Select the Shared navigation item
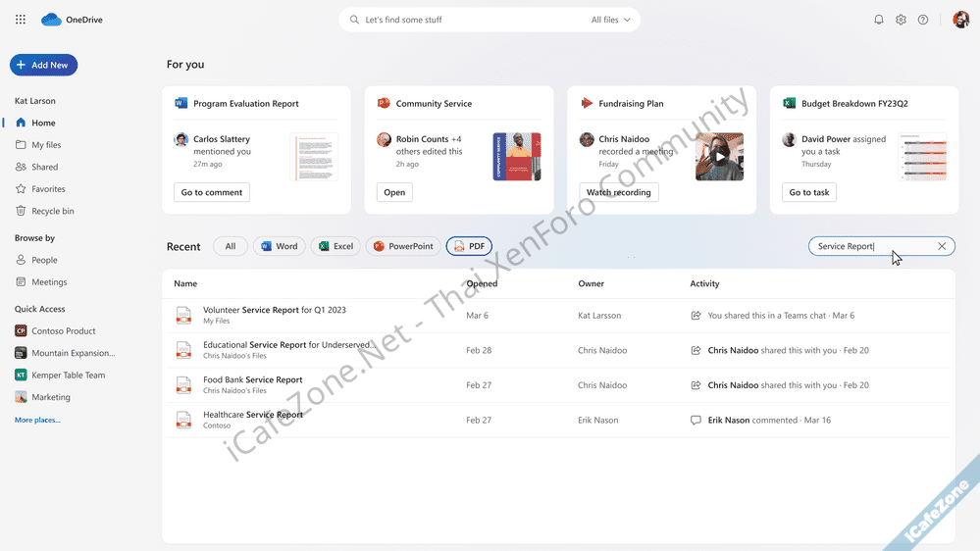The height and width of the screenshot is (551, 980). (x=44, y=167)
